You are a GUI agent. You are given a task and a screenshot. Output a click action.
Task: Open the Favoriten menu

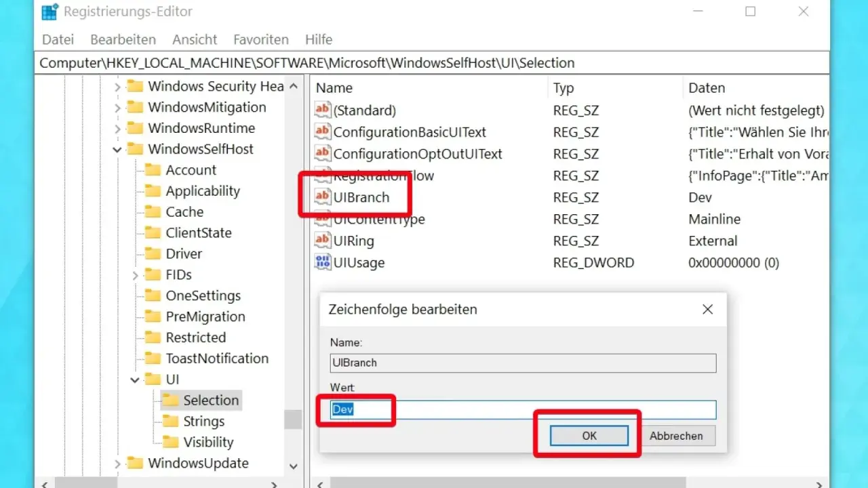coord(261,39)
